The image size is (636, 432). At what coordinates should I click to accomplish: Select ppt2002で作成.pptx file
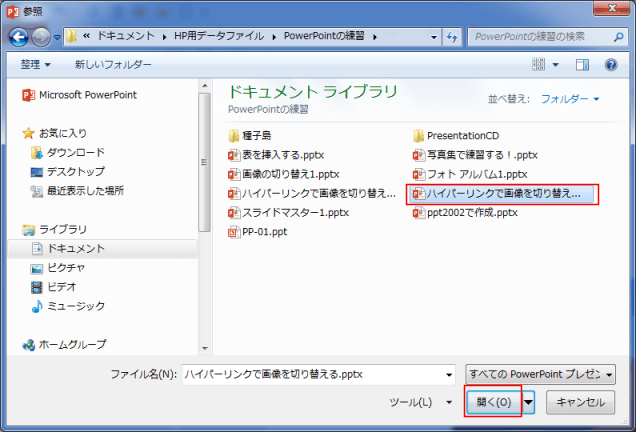[466, 213]
